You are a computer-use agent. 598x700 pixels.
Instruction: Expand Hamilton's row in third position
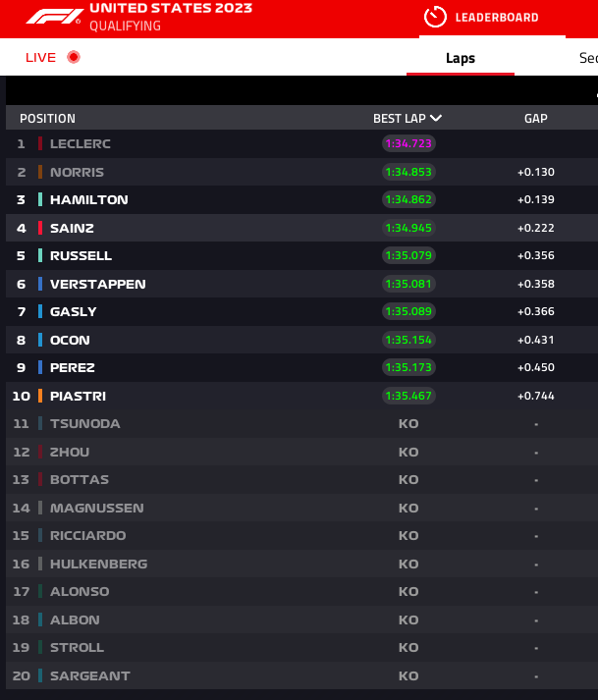[x=88, y=199]
